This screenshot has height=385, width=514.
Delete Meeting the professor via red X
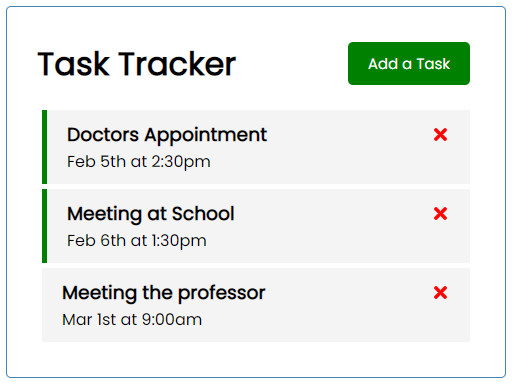[x=440, y=293]
